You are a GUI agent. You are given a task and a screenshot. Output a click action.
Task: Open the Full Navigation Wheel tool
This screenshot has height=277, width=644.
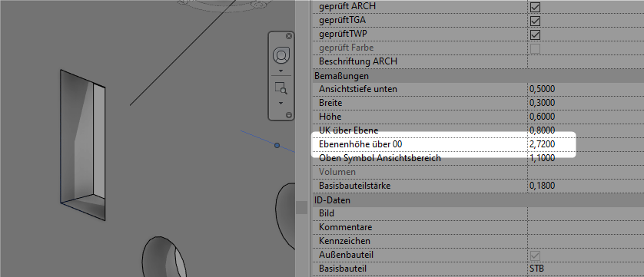coord(281,55)
